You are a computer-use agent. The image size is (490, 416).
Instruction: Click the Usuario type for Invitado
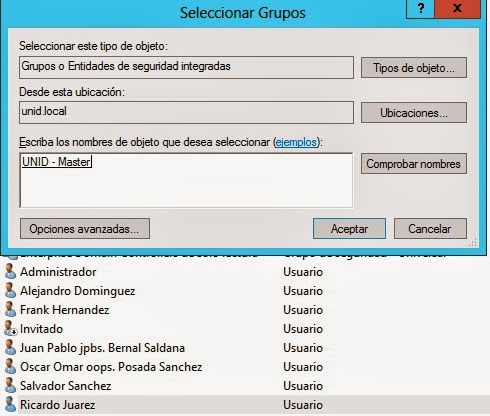point(303,329)
